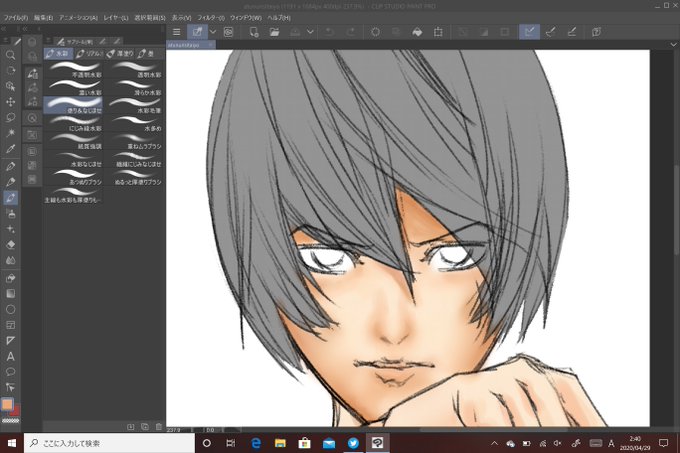Select the Eyedropper tool

(x=10, y=149)
